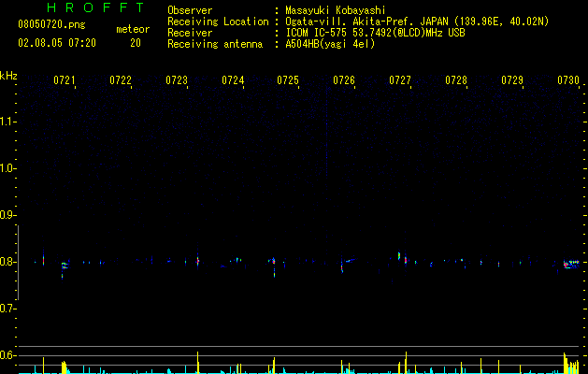588x374 pixels.
Task: Click the Receiving Location label
Action: 218,22
